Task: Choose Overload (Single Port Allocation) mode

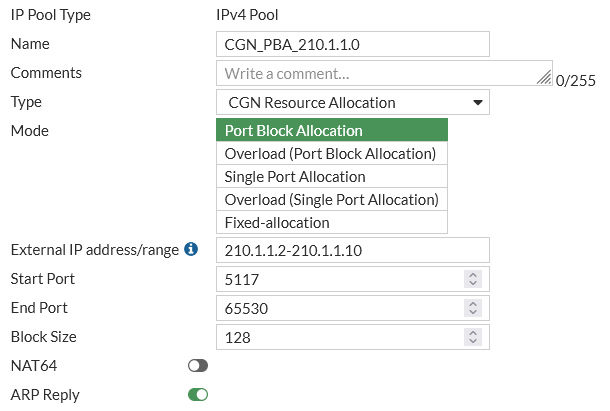Action: coord(332,199)
